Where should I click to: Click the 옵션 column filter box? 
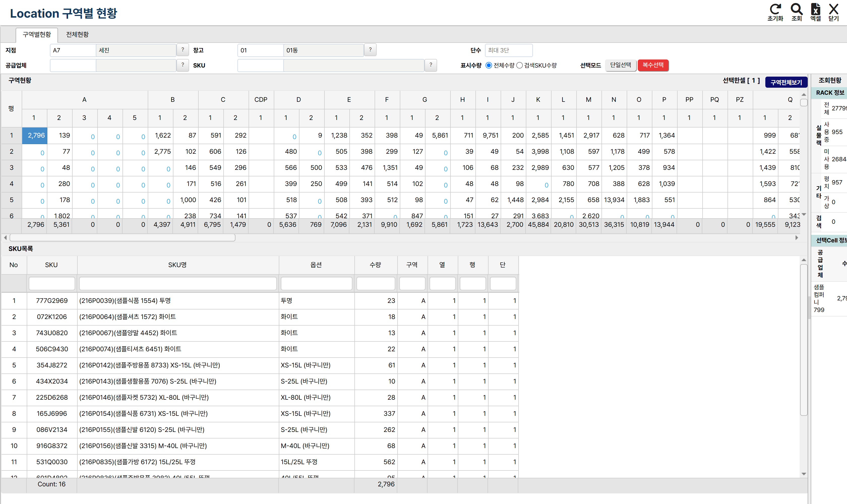tap(316, 283)
